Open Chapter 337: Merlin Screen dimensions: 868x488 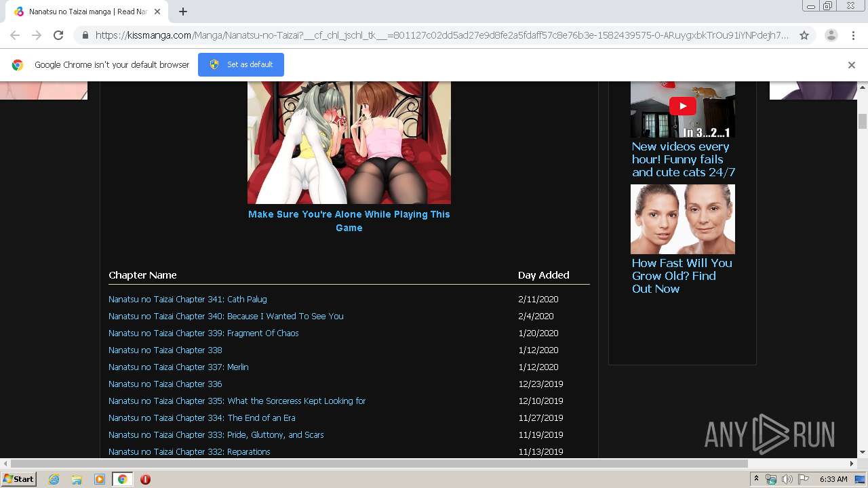coord(178,367)
